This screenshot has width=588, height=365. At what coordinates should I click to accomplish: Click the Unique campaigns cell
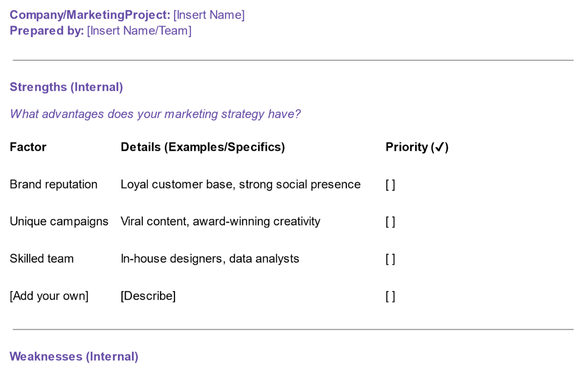click(x=59, y=221)
